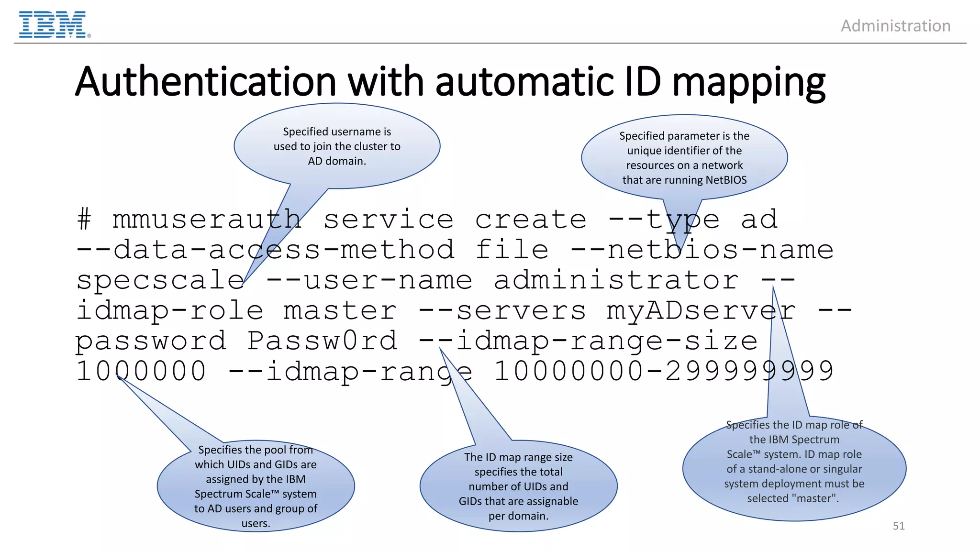Click the --idmap-range-size parameter text
The image size is (980, 551).
[x=588, y=341]
